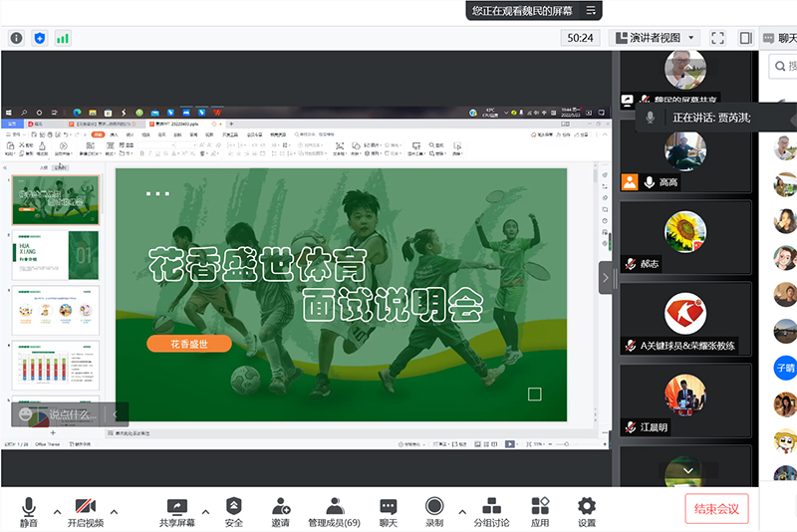
Task: Expand share options next to 共享屏幕
Action: [x=205, y=512]
